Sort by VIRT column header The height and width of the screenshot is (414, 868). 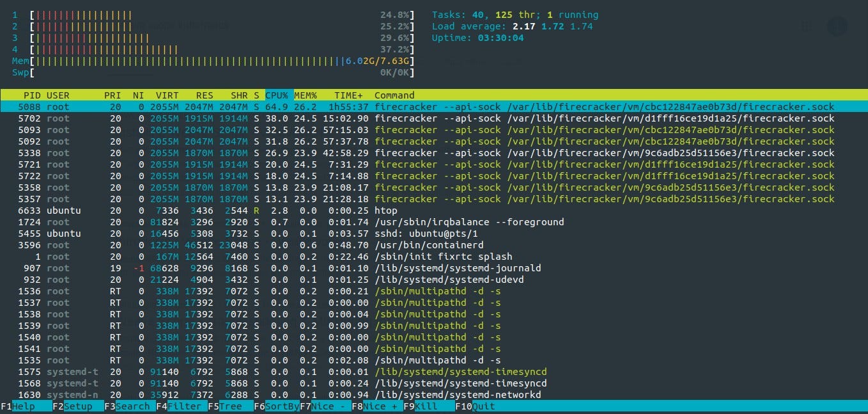pos(167,95)
